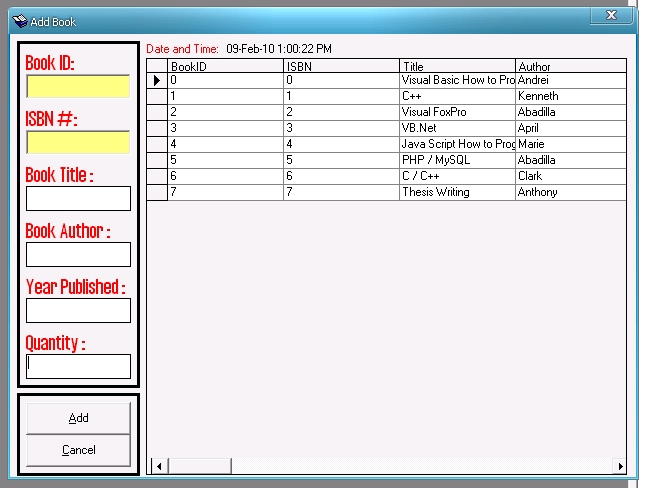649x488 pixels.
Task: Select row header of C++ row
Action: tap(157, 96)
